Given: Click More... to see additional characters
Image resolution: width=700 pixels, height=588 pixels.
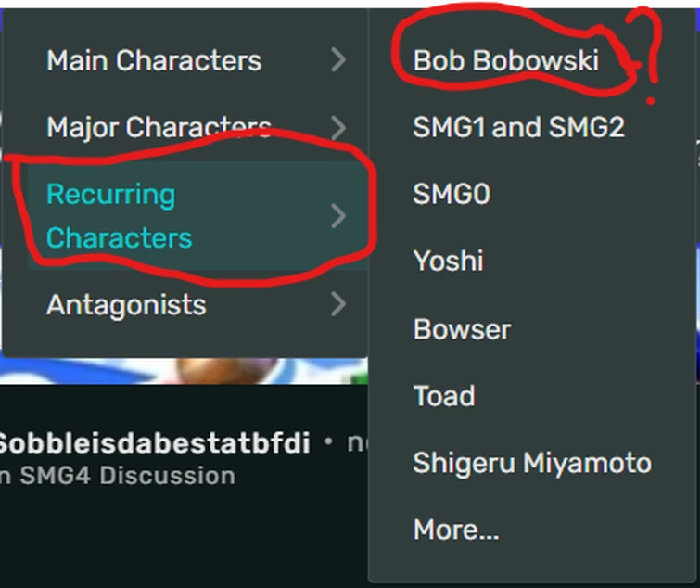Looking at the screenshot, I should coord(456,530).
